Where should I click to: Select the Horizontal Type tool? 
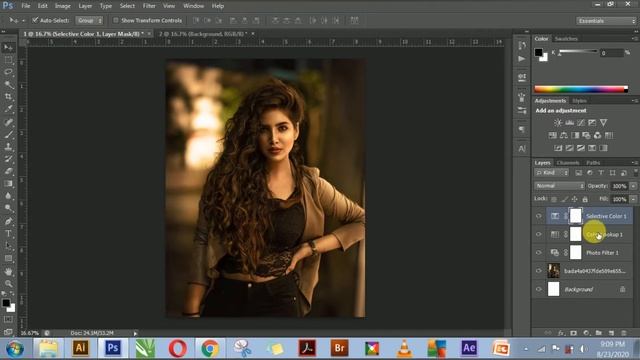click(x=8, y=233)
